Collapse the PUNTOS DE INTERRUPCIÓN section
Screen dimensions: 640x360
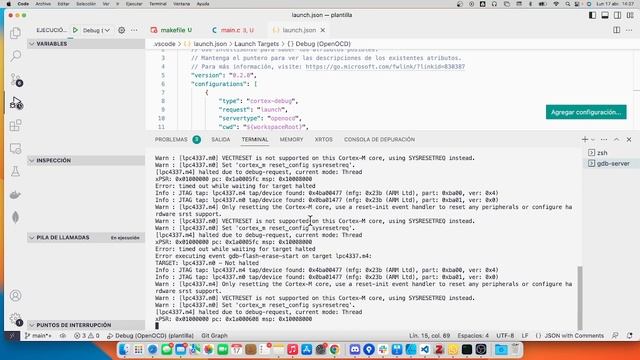coord(86,325)
